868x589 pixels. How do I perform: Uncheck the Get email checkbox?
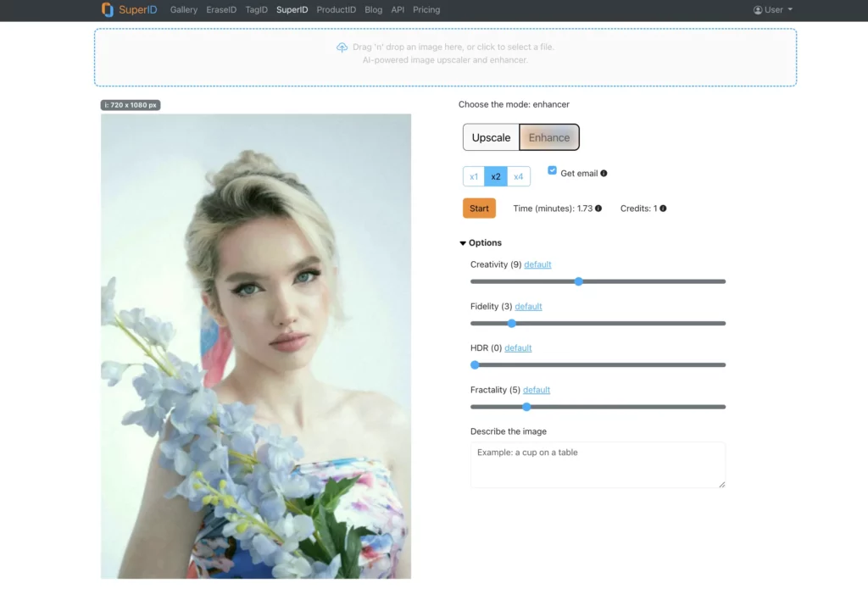pos(552,169)
